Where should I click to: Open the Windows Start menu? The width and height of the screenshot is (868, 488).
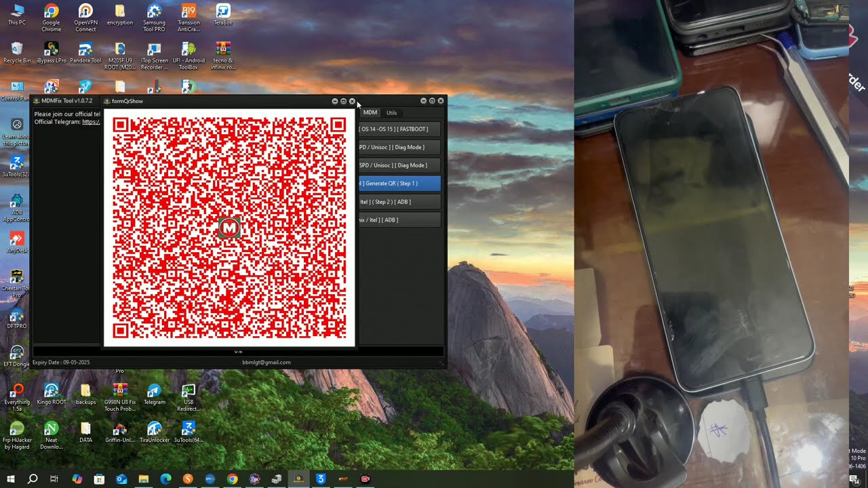11,479
